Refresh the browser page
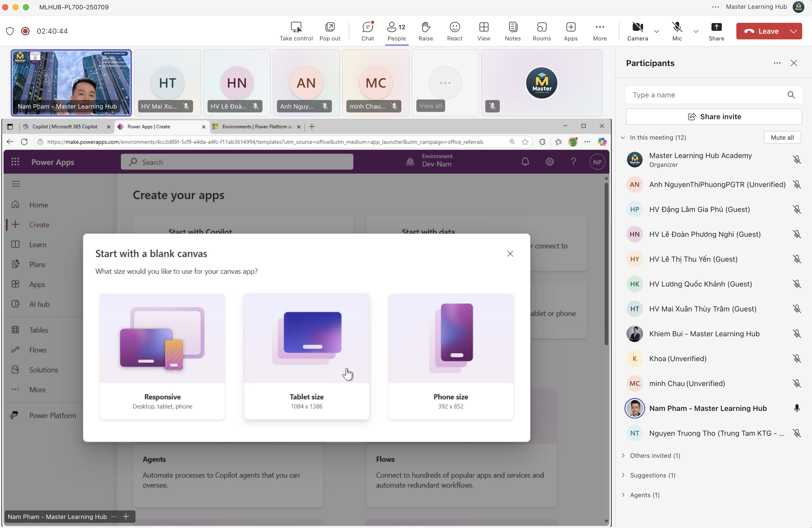 click(24, 141)
